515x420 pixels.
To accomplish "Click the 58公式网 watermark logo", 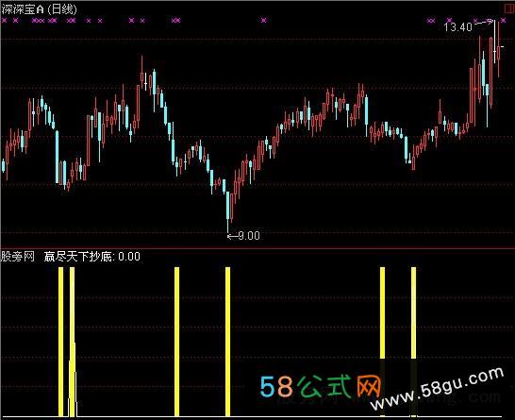I will tap(321, 386).
